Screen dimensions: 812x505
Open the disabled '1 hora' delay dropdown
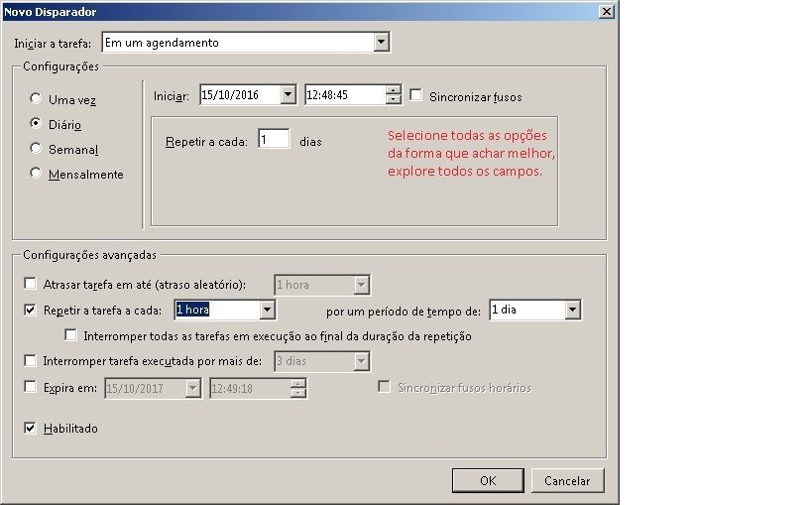pyautogui.click(x=362, y=285)
